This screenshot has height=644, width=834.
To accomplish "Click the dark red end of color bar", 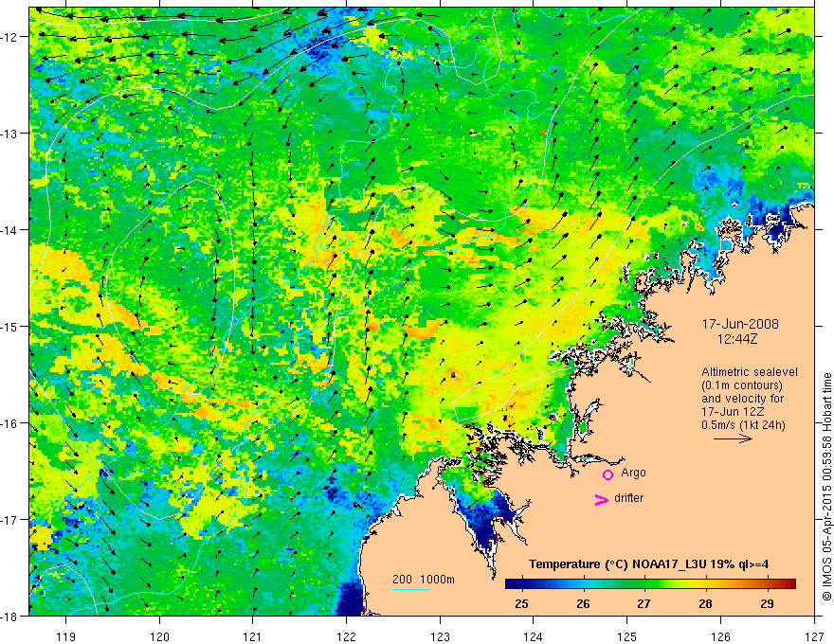I will coord(790,583).
